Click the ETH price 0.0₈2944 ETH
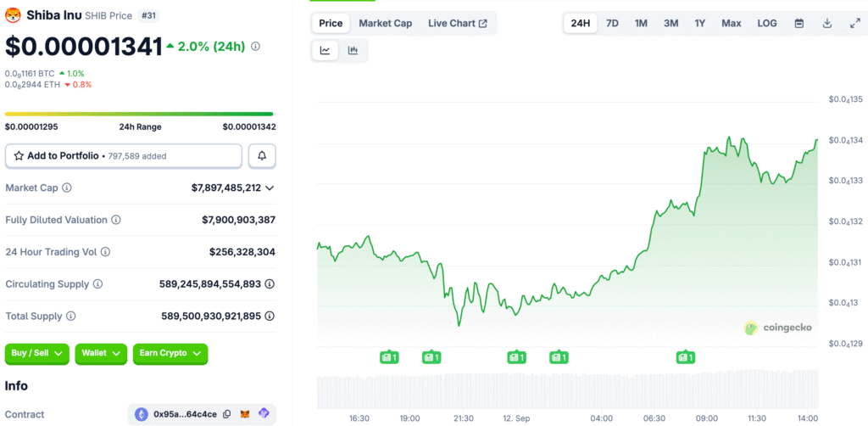Viewport: 868px width, 426px height. 32,85
